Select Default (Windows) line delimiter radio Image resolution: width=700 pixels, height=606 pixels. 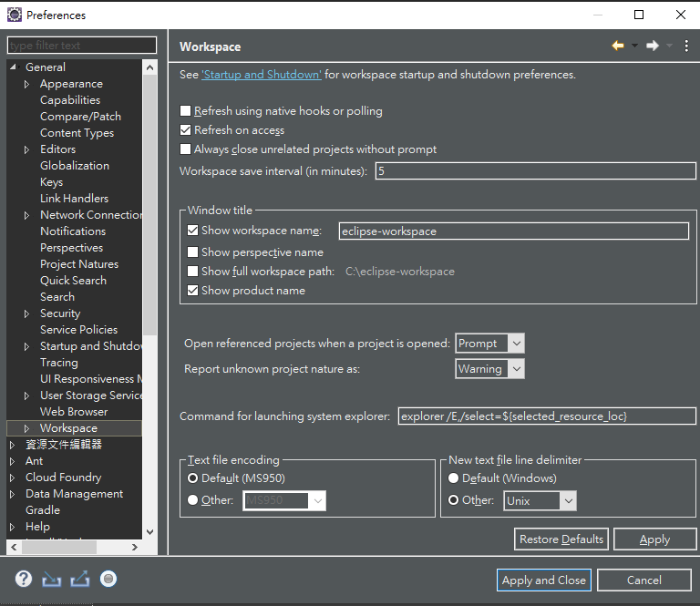(x=454, y=478)
